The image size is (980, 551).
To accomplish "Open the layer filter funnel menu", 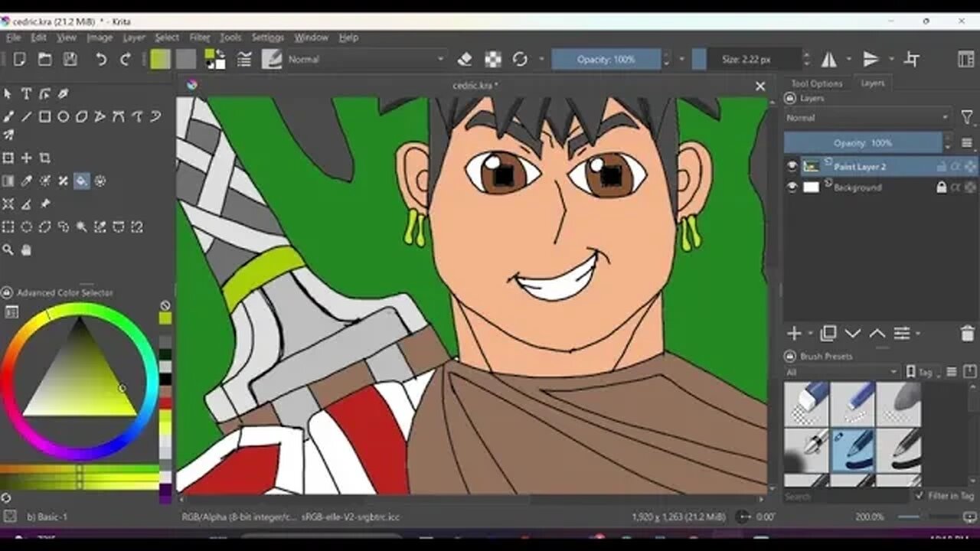I will click(x=967, y=118).
